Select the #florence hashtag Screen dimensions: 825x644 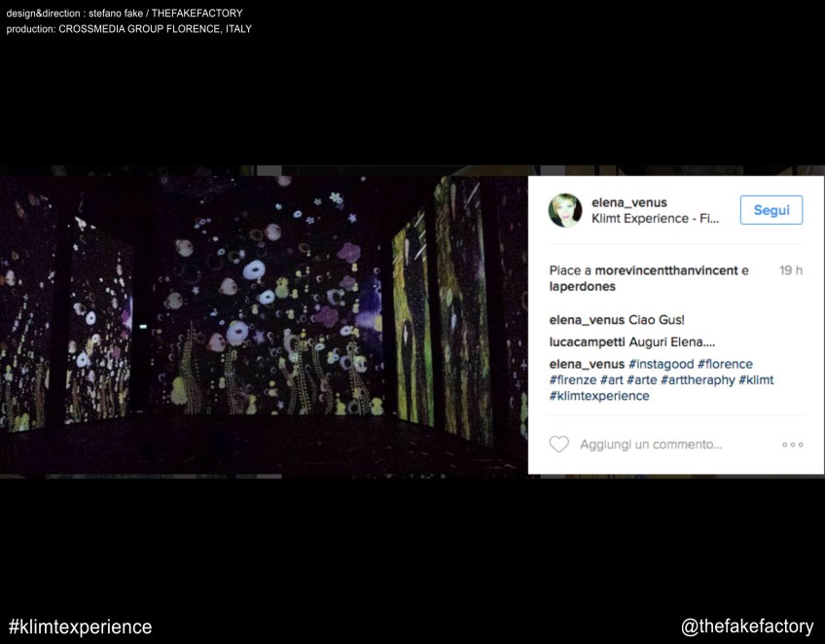point(725,364)
